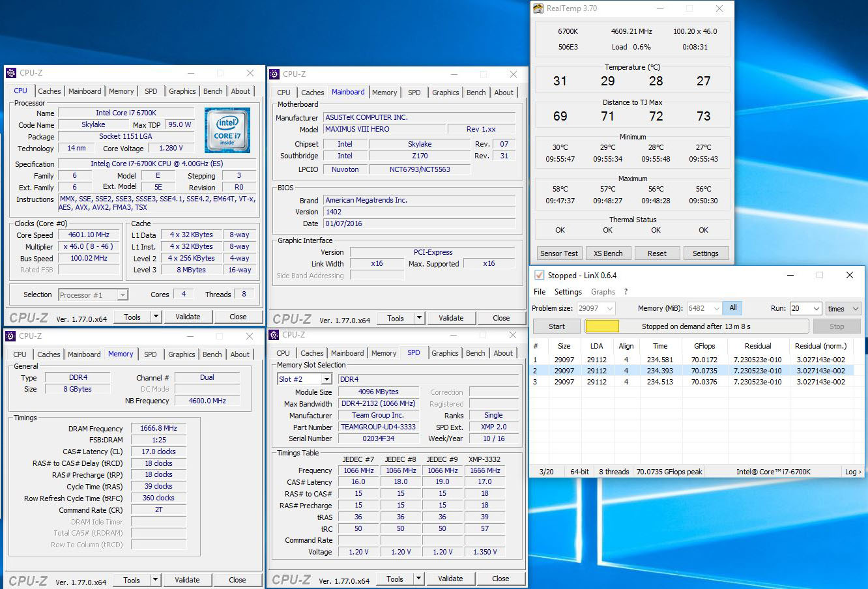
Task: Click title bar icon of CPU-Z Mainboard window
Action: pyautogui.click(x=274, y=74)
